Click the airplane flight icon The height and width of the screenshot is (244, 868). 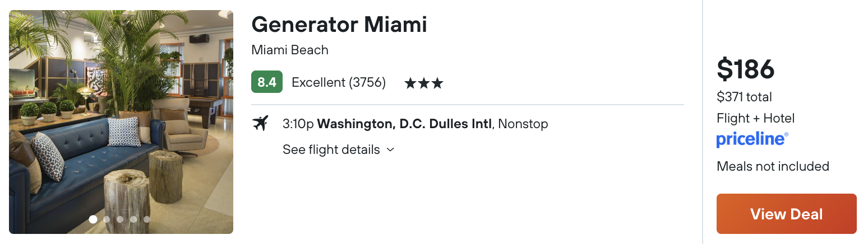coord(260,123)
